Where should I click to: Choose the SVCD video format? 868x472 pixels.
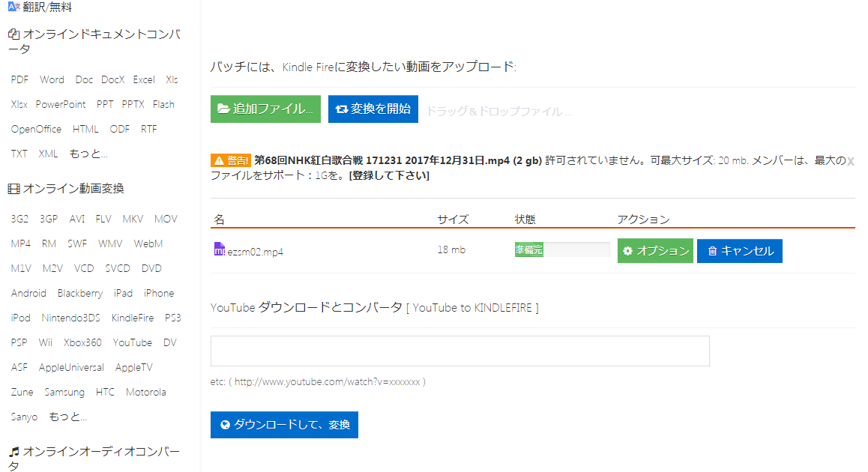tap(118, 268)
